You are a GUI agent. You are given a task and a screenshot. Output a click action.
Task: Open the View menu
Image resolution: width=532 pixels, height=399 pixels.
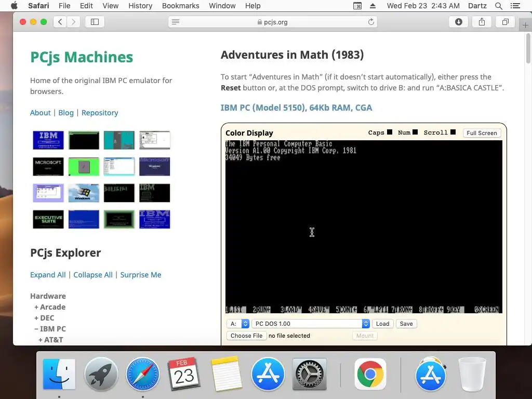tap(111, 6)
